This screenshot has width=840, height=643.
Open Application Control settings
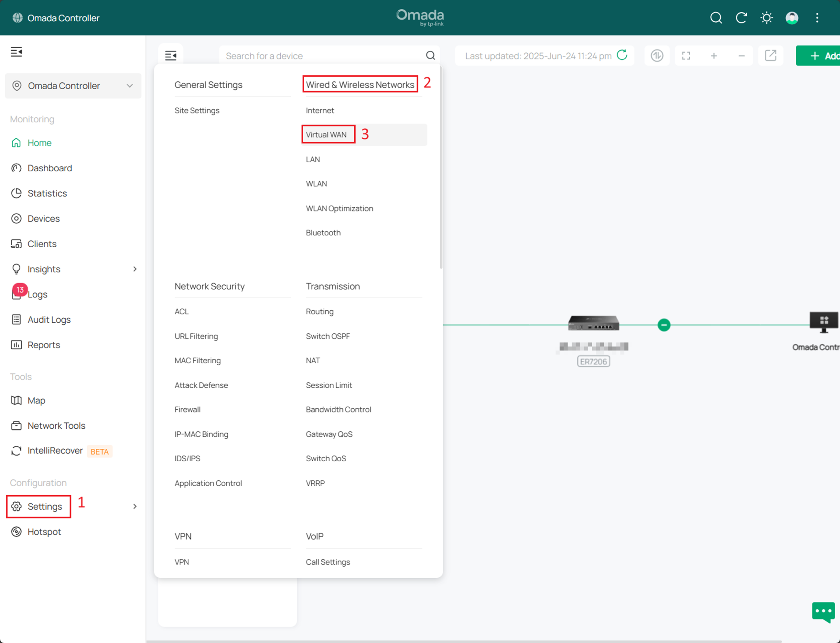click(x=208, y=483)
